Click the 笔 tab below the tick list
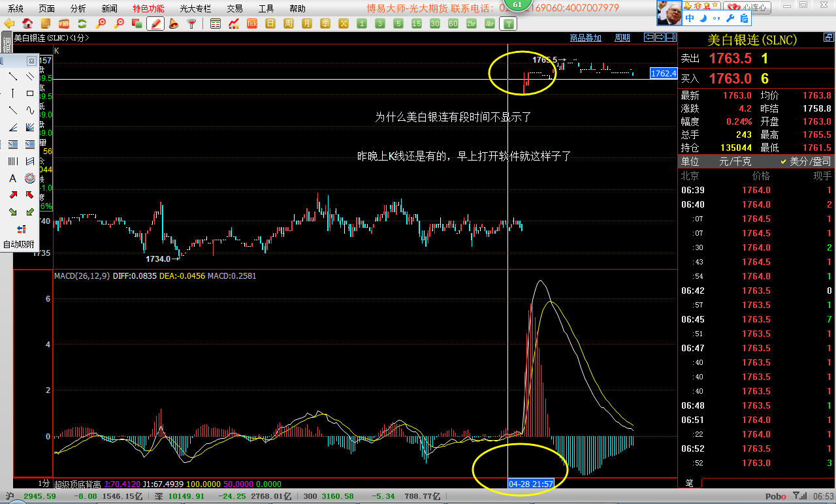 689,483
